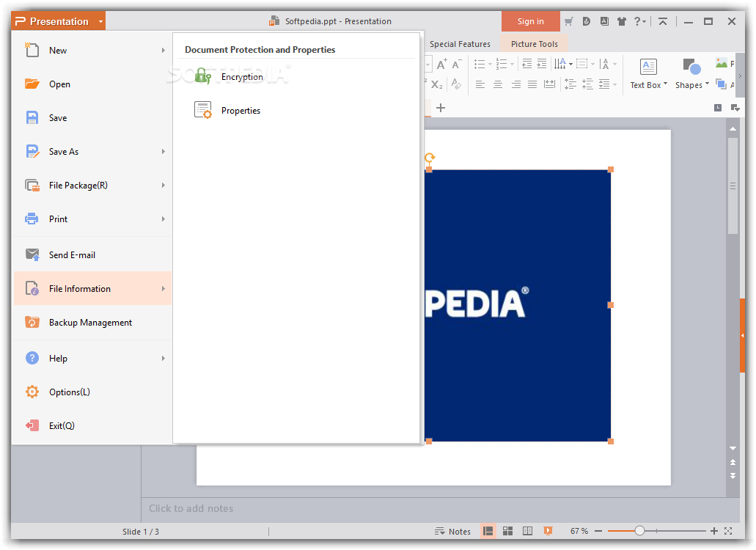Image resolution: width=756 pixels, height=550 pixels.
Task: Open Options(L) settings
Action: click(x=92, y=392)
